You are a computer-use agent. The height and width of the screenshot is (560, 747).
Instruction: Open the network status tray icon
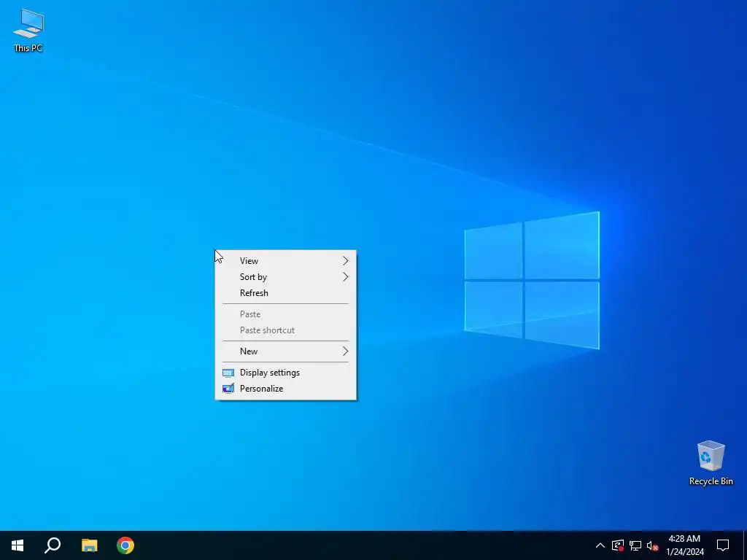pos(635,545)
